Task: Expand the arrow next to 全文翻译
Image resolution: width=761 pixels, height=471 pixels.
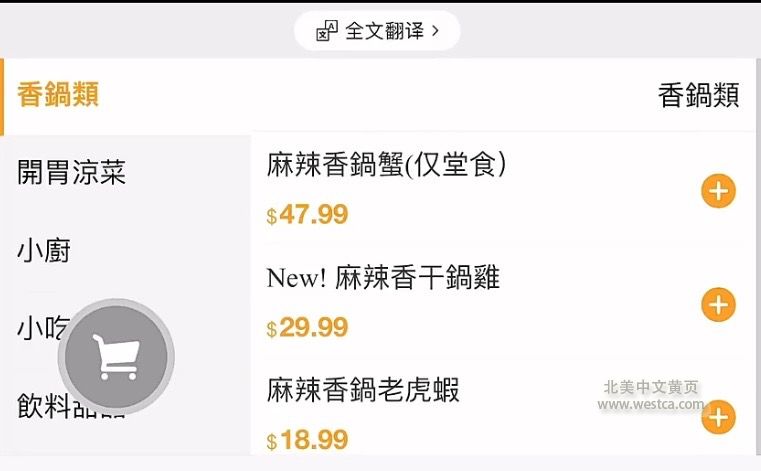Action: click(x=435, y=31)
